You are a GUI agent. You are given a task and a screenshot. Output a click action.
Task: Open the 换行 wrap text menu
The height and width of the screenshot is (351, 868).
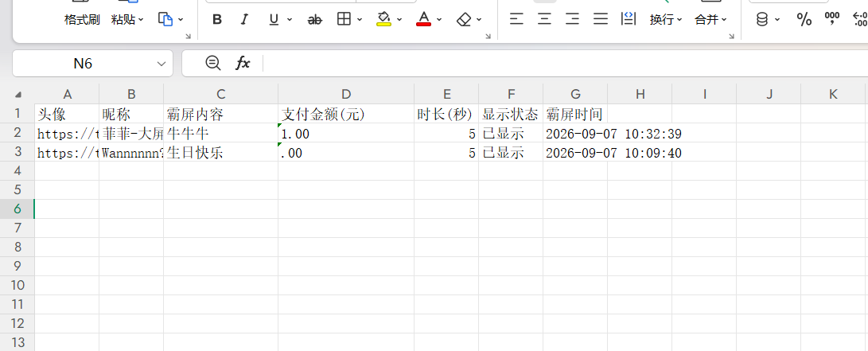665,20
